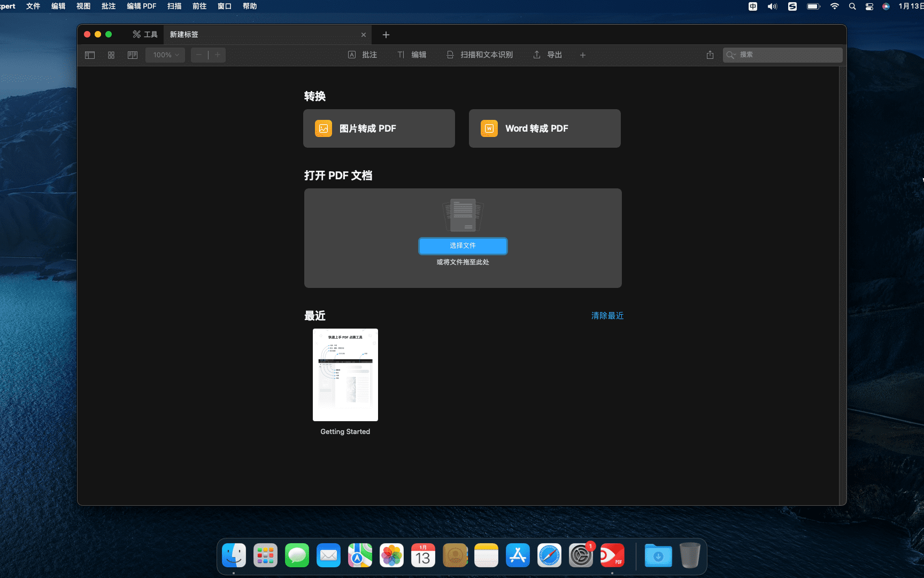Add a tool with the toolbar plus icon
Viewport: 924px width, 578px height.
[583, 55]
